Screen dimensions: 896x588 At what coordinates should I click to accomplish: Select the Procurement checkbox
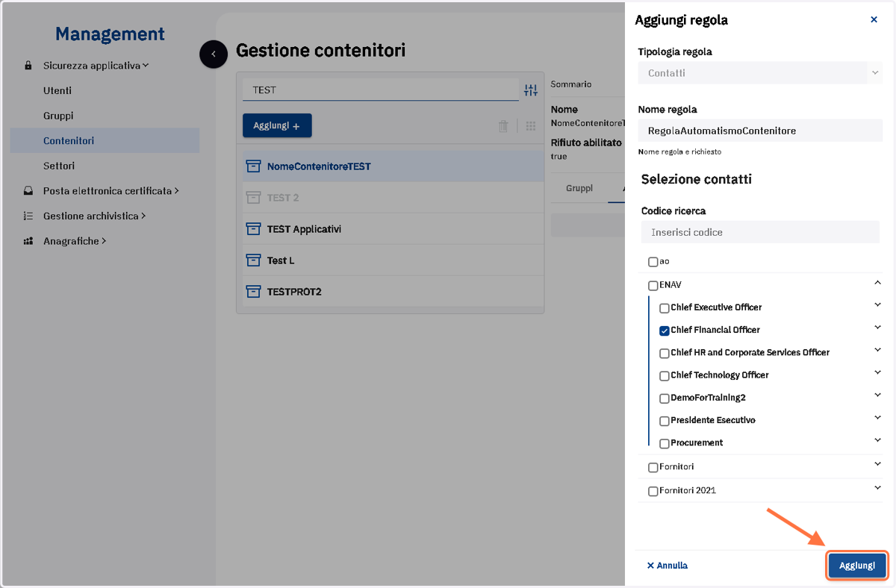point(665,444)
